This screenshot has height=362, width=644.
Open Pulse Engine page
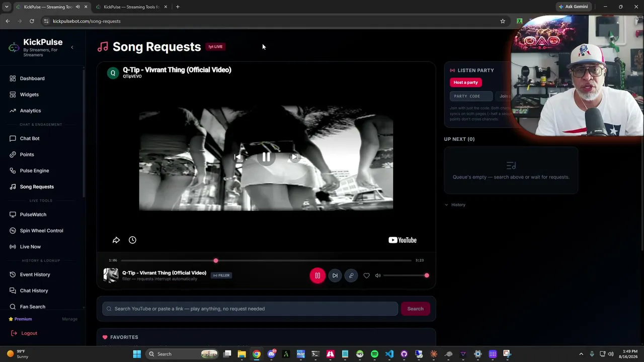click(34, 170)
